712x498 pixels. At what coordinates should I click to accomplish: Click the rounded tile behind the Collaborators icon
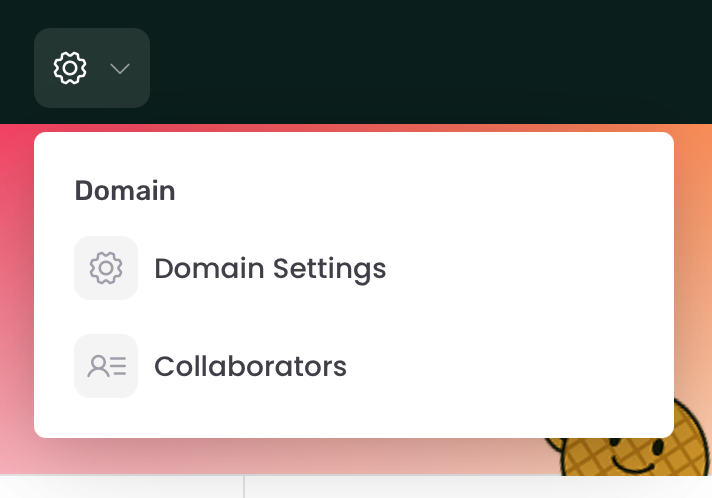click(x=106, y=366)
